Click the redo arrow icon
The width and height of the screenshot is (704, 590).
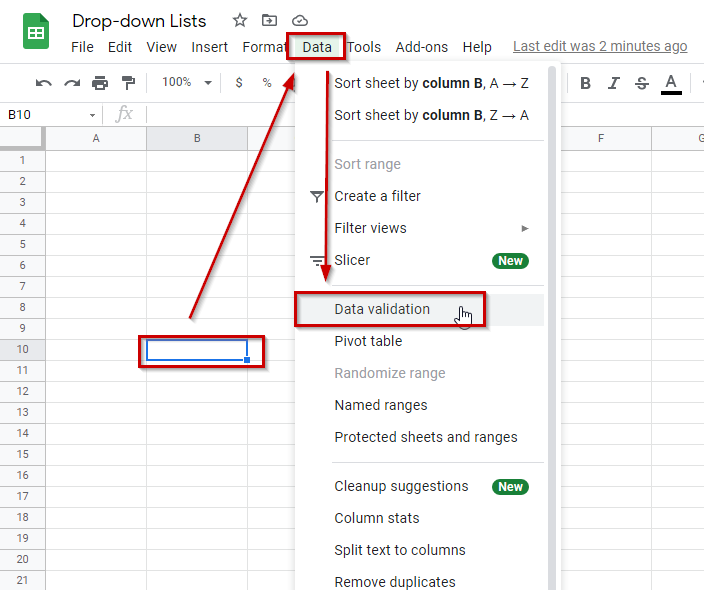click(72, 83)
